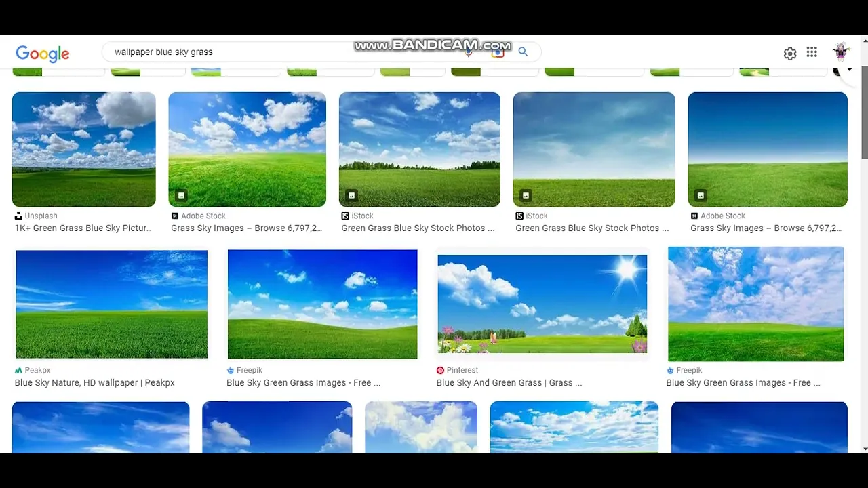The height and width of the screenshot is (488, 868).
Task: Click the scrollbar down arrow
Action: pos(864,449)
